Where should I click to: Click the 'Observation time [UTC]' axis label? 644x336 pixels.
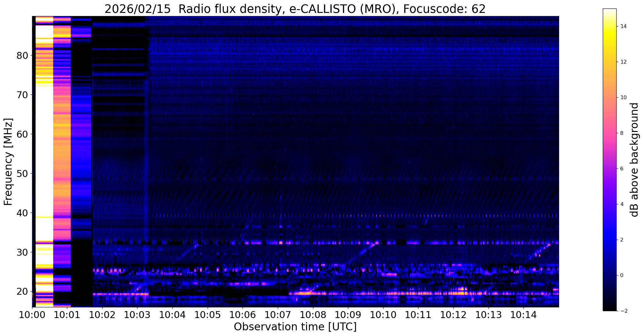point(295,327)
